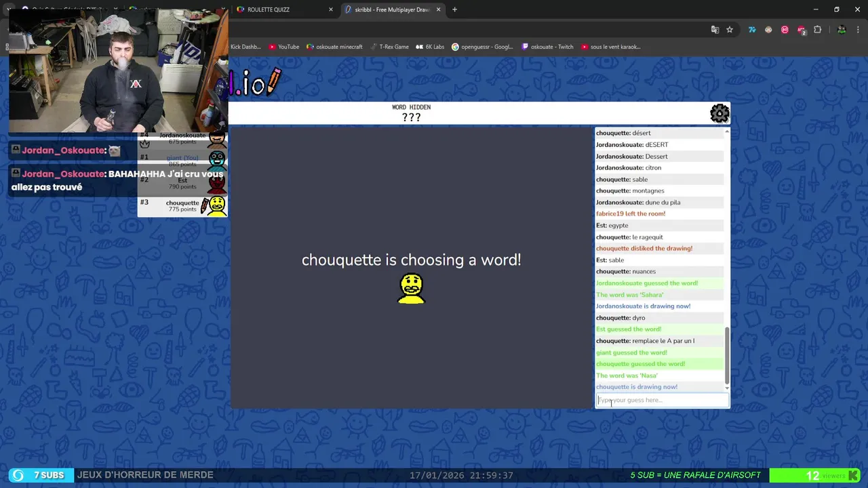
Task: Click 'chouquette: nuances' chat line
Action: 625,272
